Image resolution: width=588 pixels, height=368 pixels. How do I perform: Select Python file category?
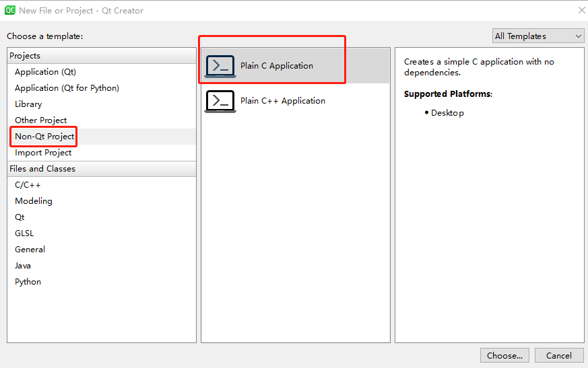click(28, 282)
